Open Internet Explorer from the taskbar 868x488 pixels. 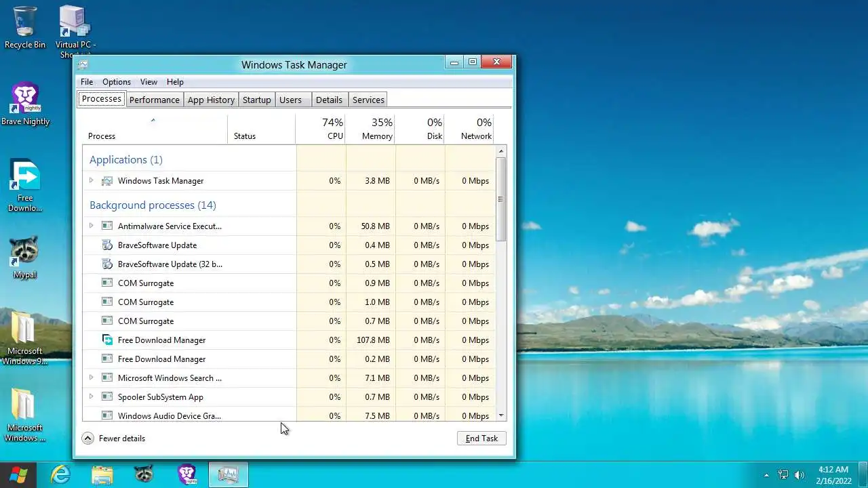pos(60,474)
